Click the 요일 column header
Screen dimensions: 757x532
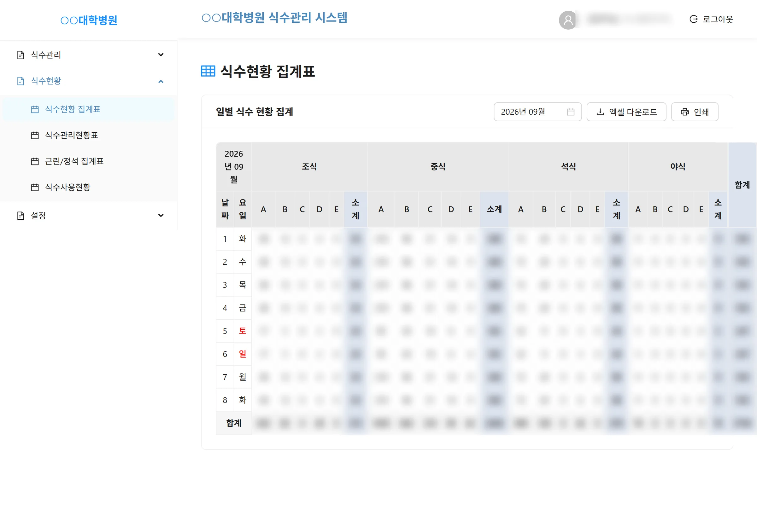click(243, 209)
